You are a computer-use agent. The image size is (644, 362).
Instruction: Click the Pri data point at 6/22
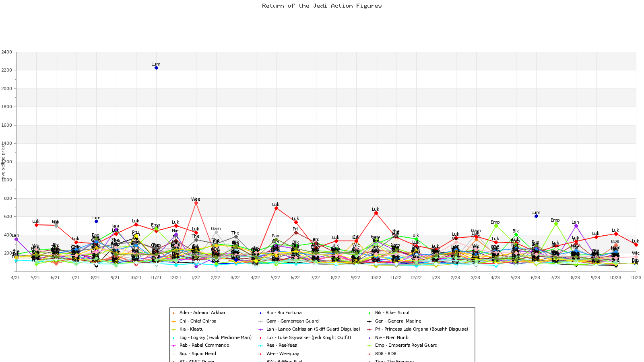coord(296,233)
